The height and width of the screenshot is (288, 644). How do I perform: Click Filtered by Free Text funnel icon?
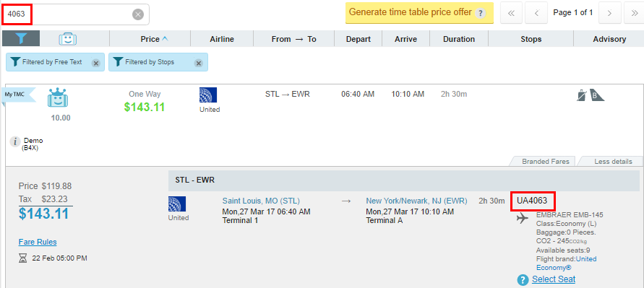pos(15,62)
